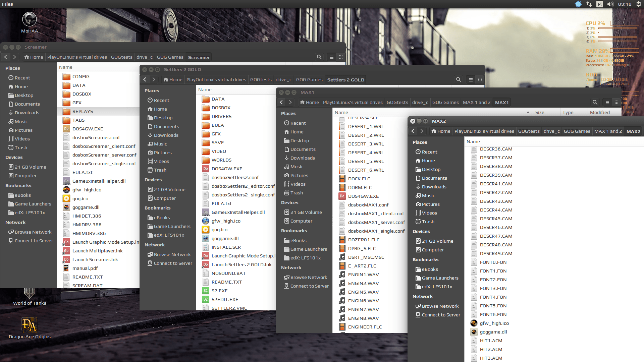644x362 pixels.
Task: Sort by Modified column in MAX1 window
Action: pos(605,112)
